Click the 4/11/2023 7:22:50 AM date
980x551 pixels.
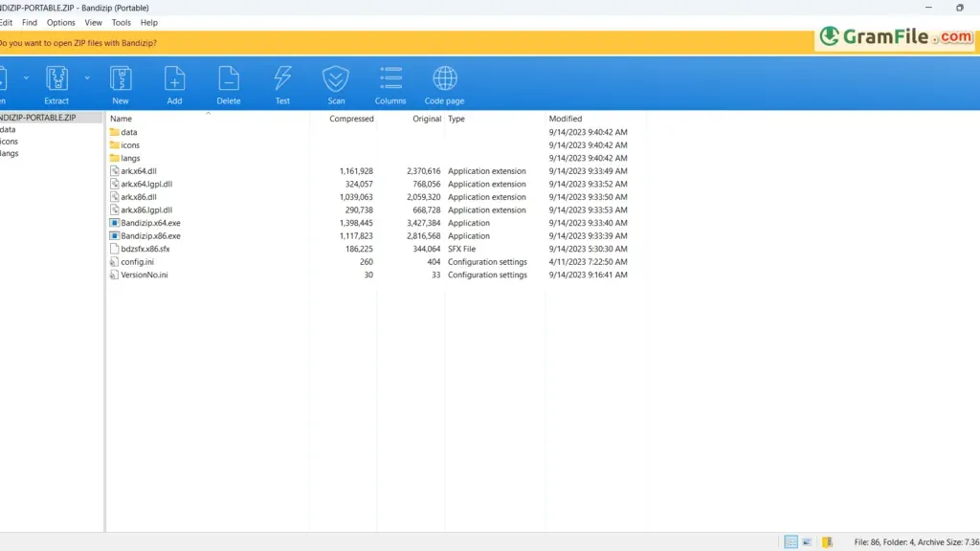(x=589, y=262)
